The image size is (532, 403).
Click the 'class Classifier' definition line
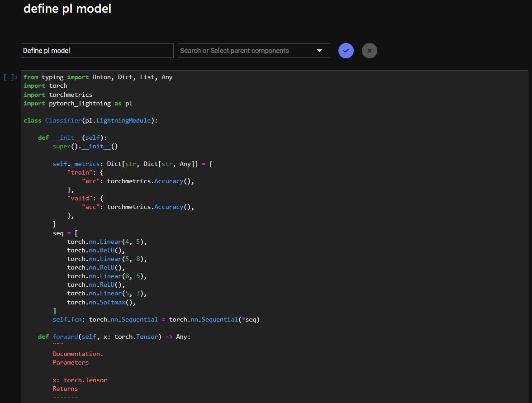coord(90,121)
